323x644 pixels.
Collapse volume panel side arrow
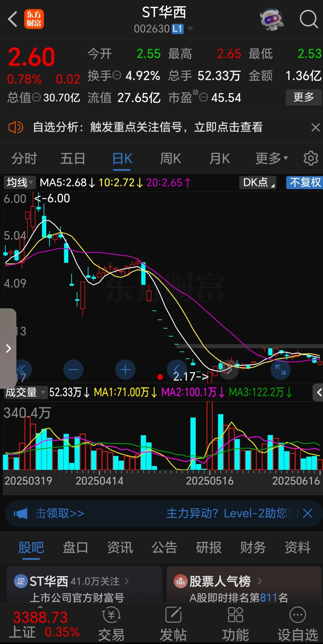pos(318,392)
